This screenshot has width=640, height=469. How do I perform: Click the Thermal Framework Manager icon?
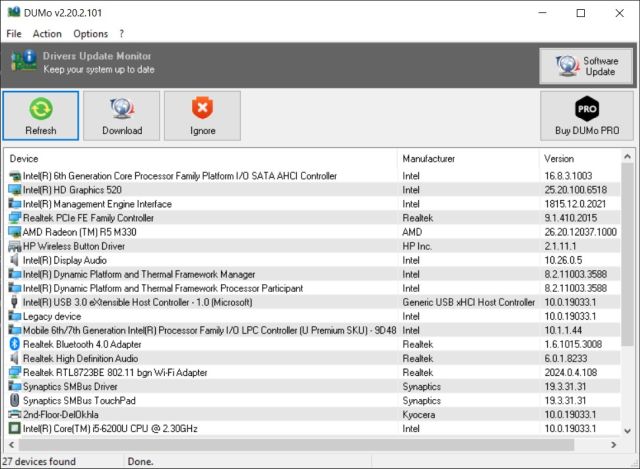click(x=15, y=274)
